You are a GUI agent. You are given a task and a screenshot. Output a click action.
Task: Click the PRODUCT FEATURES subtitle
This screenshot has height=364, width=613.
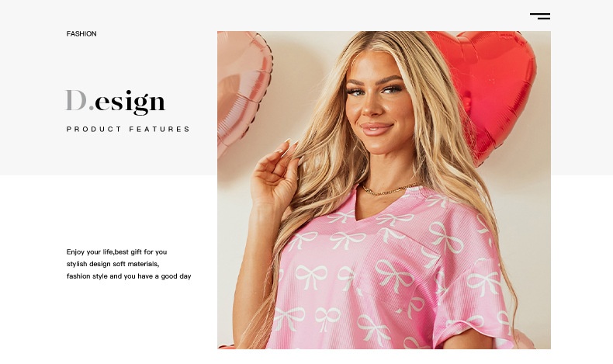coord(128,129)
